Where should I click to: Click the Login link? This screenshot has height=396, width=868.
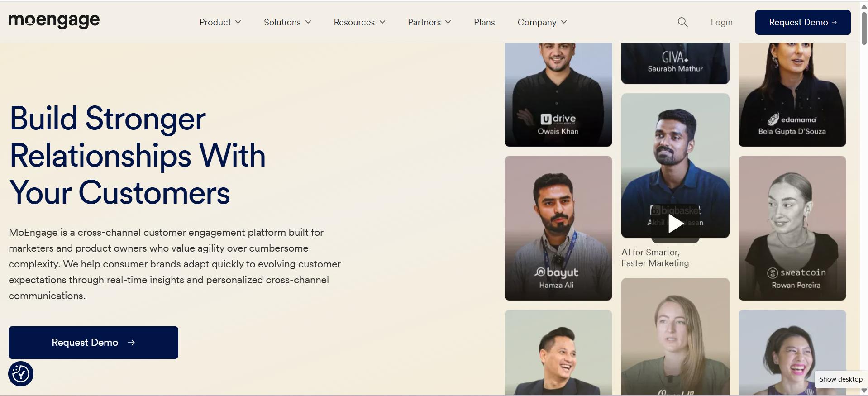point(721,22)
